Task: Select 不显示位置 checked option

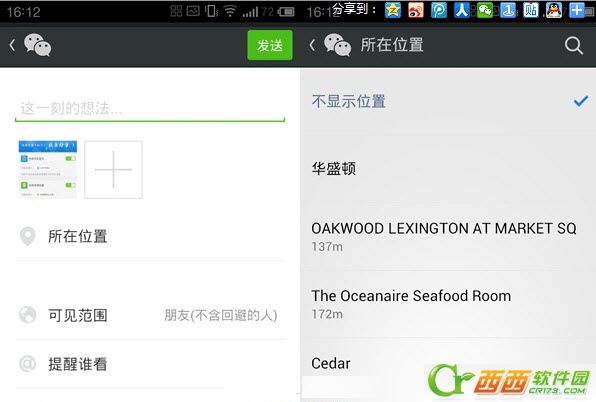Action: [x=448, y=101]
